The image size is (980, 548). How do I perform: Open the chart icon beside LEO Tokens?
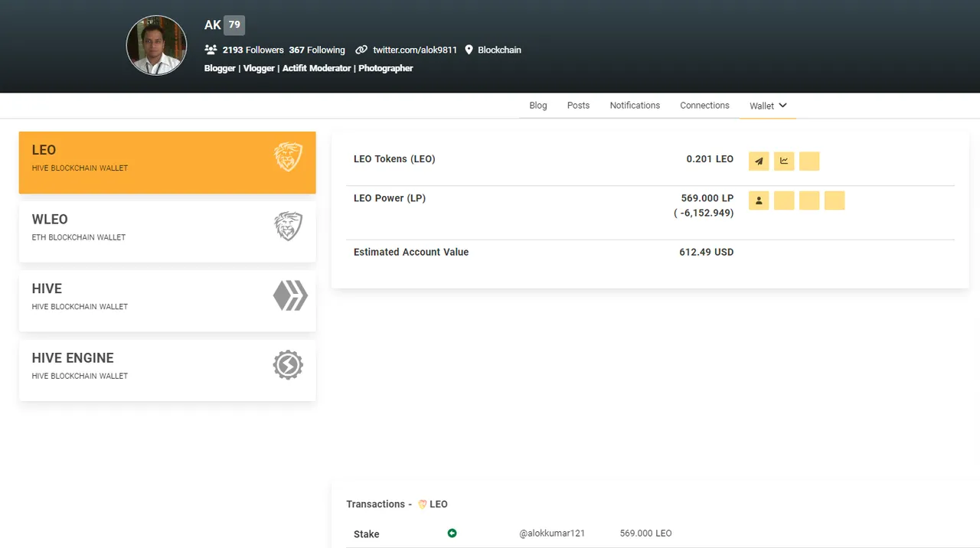pyautogui.click(x=784, y=161)
